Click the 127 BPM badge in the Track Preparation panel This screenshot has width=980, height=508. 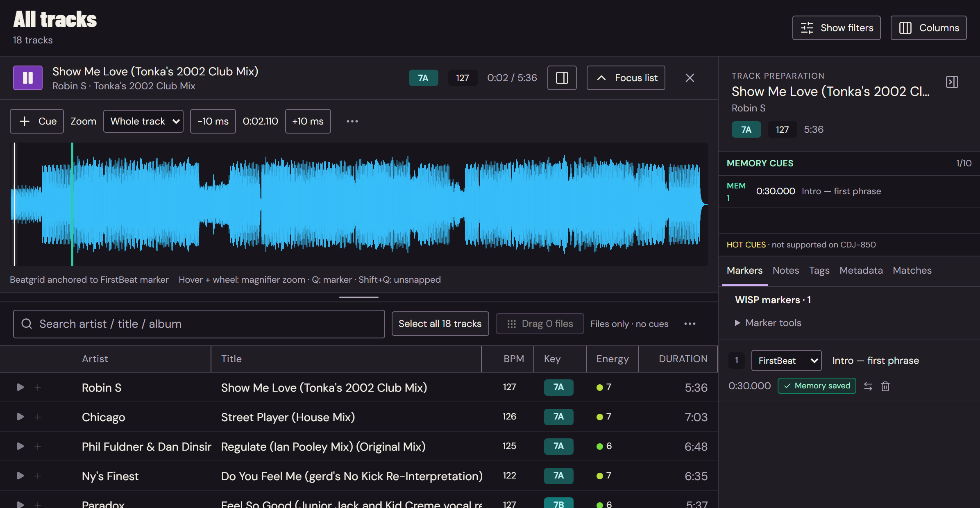point(783,129)
